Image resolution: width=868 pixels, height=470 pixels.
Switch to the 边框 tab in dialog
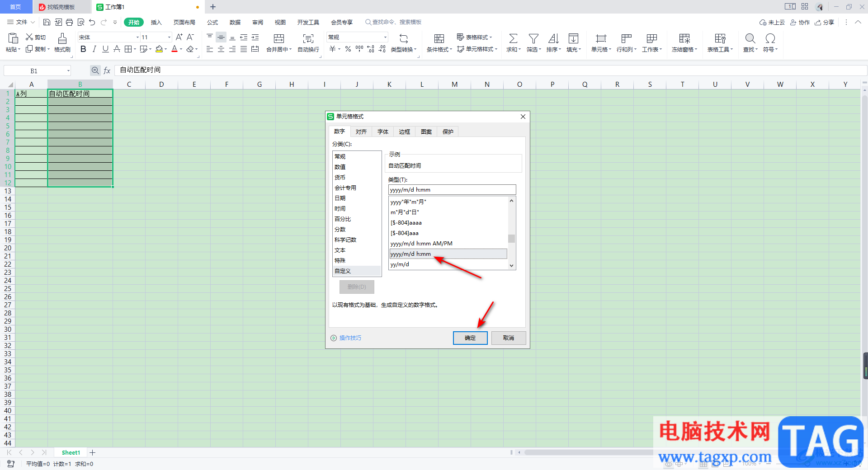tap(404, 132)
